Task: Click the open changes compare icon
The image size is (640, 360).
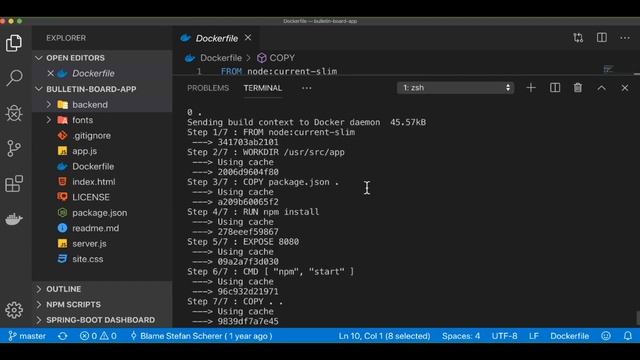Action: pos(578,38)
